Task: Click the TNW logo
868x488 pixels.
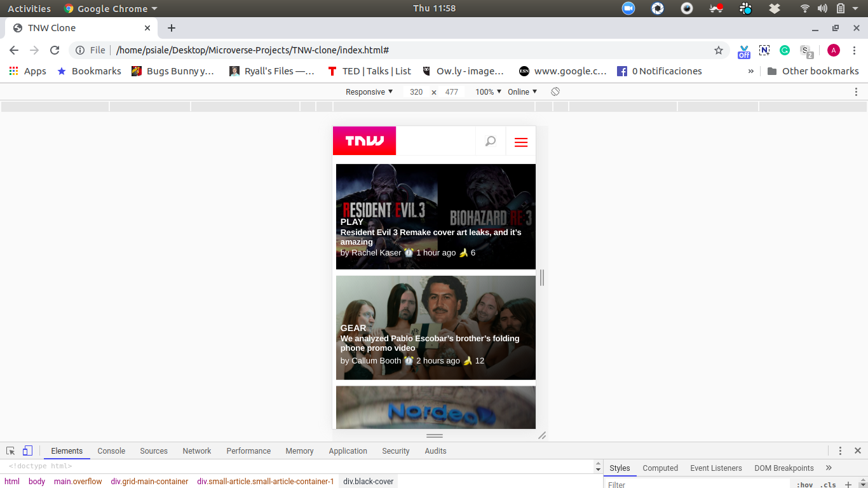Action: pos(364,140)
